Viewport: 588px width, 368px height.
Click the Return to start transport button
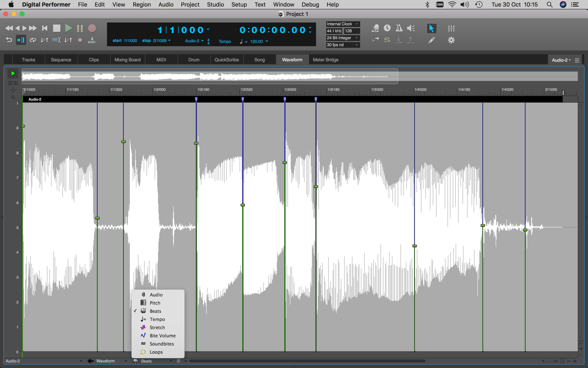click(x=45, y=28)
